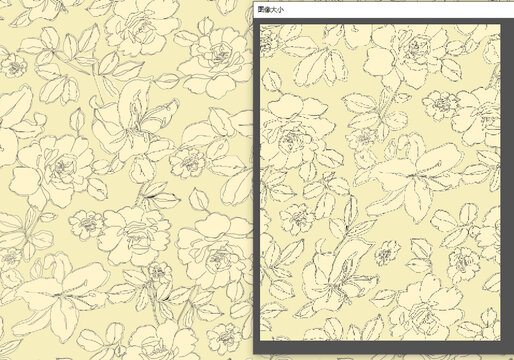Viewport: 514px width, 360px height.
Task: Click the floral pattern canvas behind the dialog
Action: (127, 180)
